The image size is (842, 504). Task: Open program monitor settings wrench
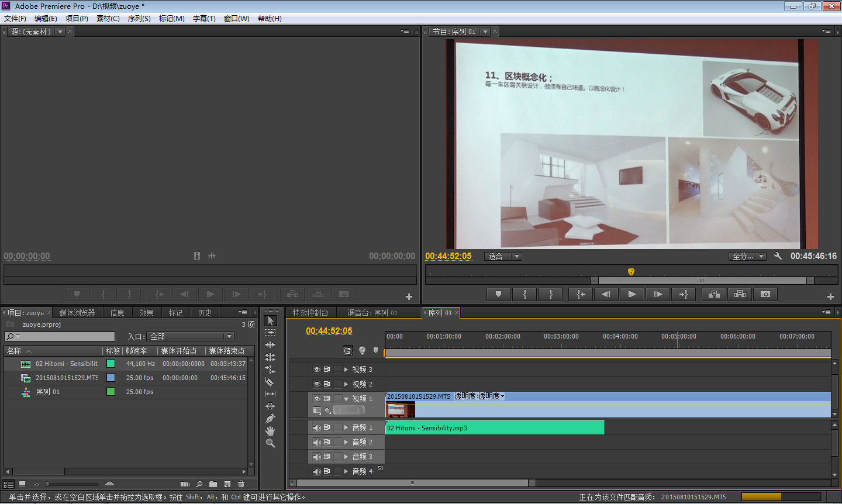tap(778, 256)
